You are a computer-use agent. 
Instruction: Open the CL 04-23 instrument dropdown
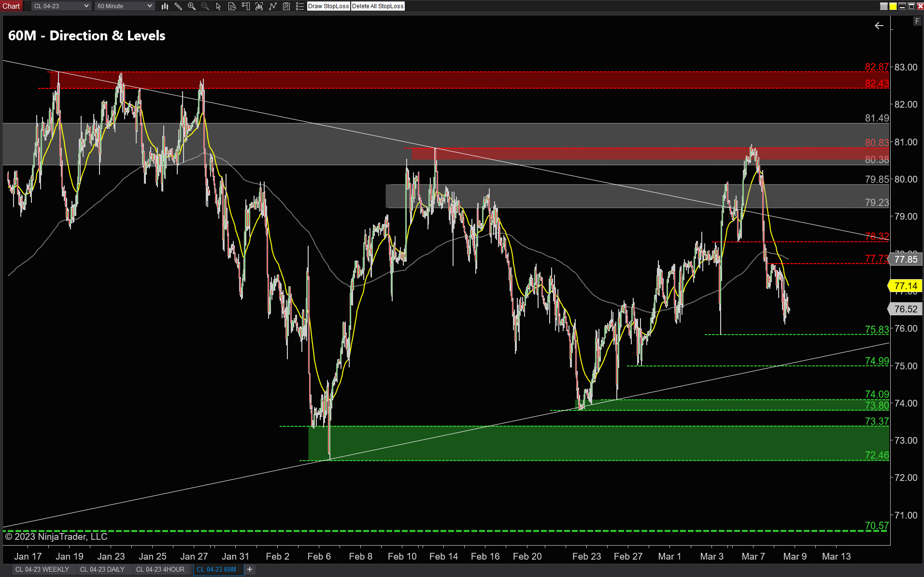[x=61, y=6]
